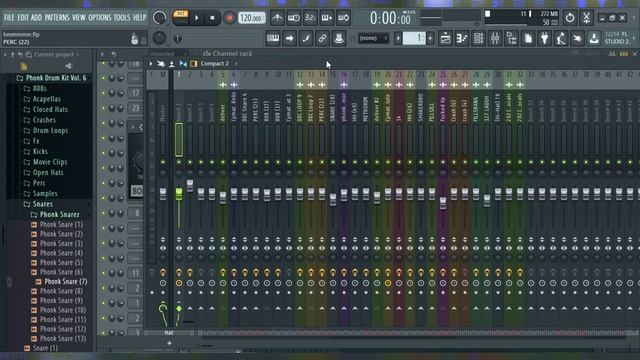This screenshot has width=640, height=360.
Task: Start playback with the play button
Action: [x=197, y=18]
